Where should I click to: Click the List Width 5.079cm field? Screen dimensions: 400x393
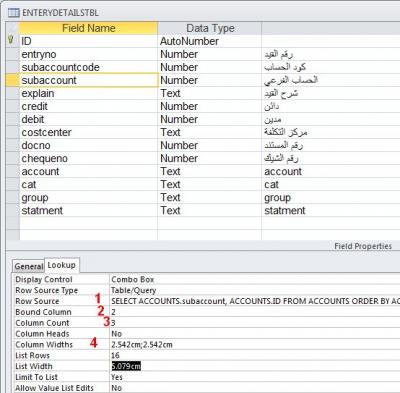point(255,366)
